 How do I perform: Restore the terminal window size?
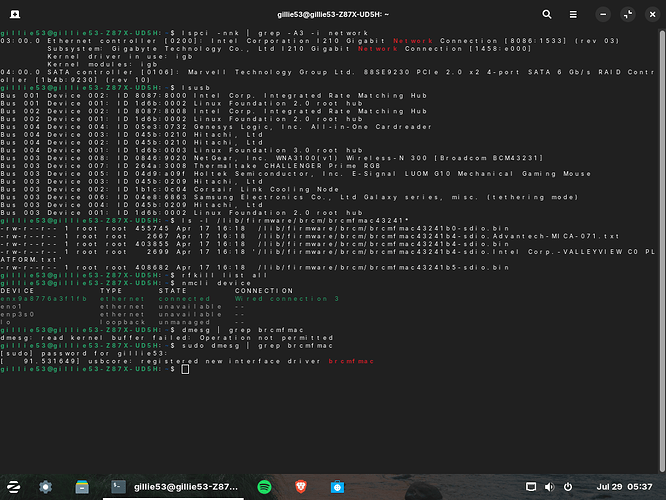pos(628,14)
